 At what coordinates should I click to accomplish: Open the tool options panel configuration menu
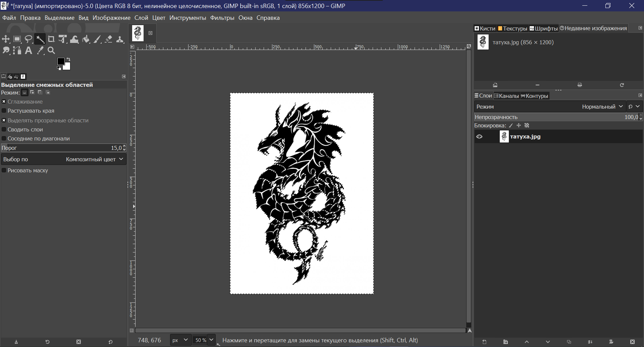coord(123,76)
